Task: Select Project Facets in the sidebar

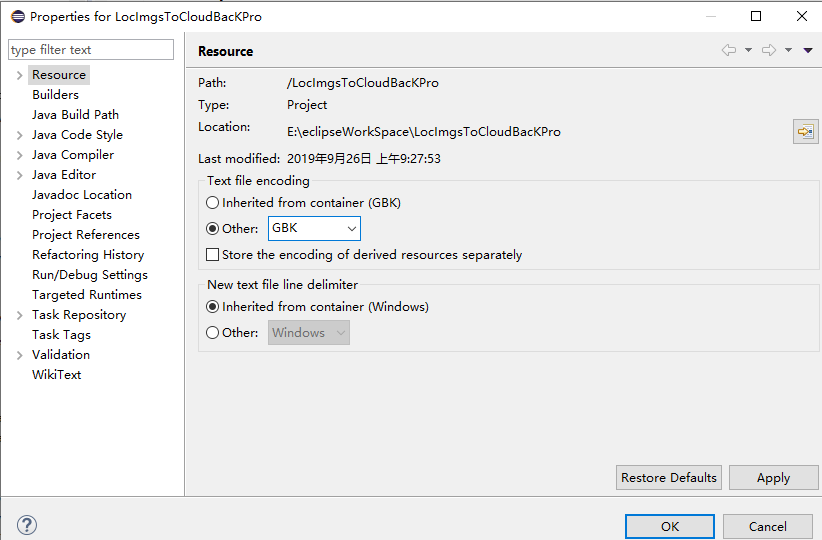Action: pos(72,215)
